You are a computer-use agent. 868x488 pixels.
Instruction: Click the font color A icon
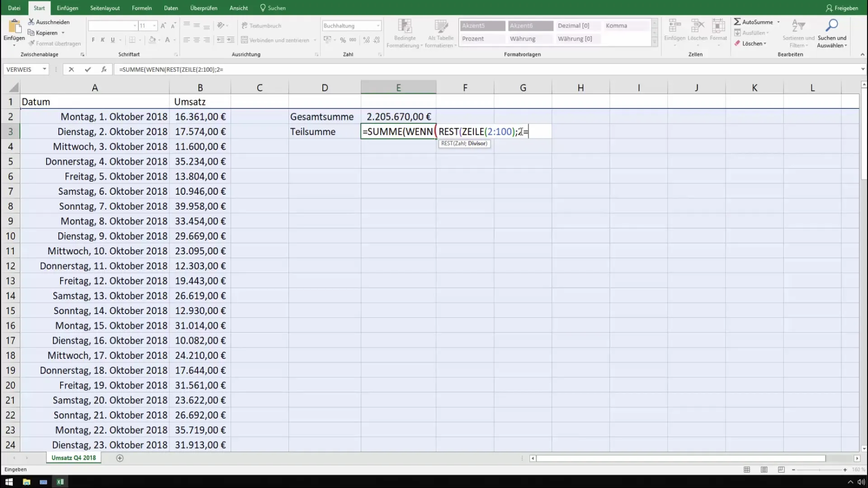point(167,40)
